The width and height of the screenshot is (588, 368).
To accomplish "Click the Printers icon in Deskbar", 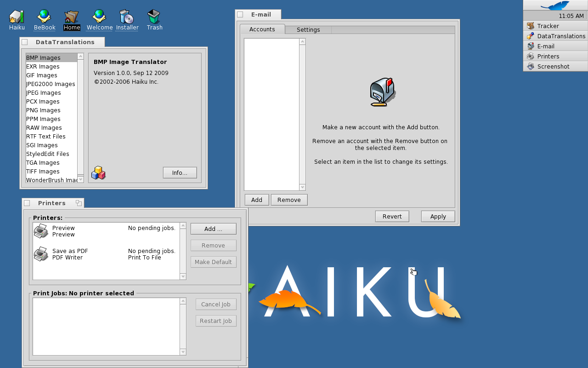I will (531, 56).
